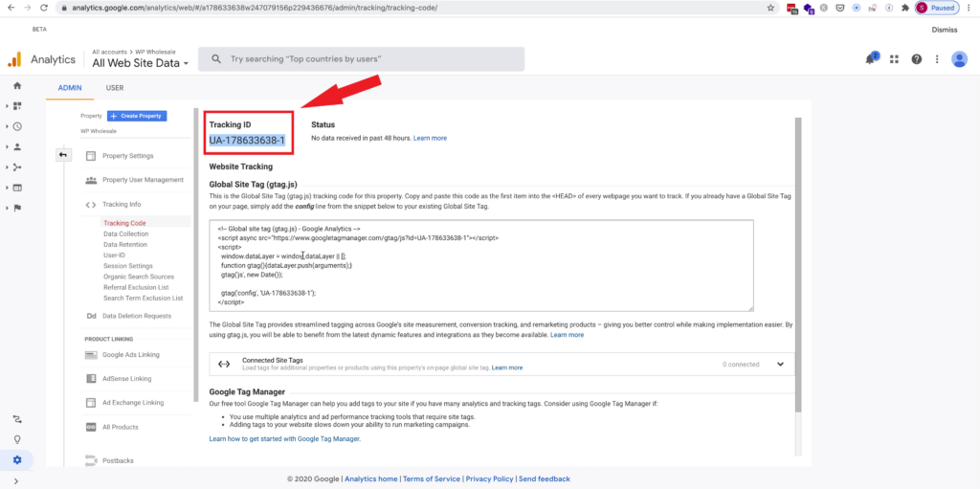Open the Analytics three-dot more options menu
The height and width of the screenshot is (489, 980).
click(937, 58)
